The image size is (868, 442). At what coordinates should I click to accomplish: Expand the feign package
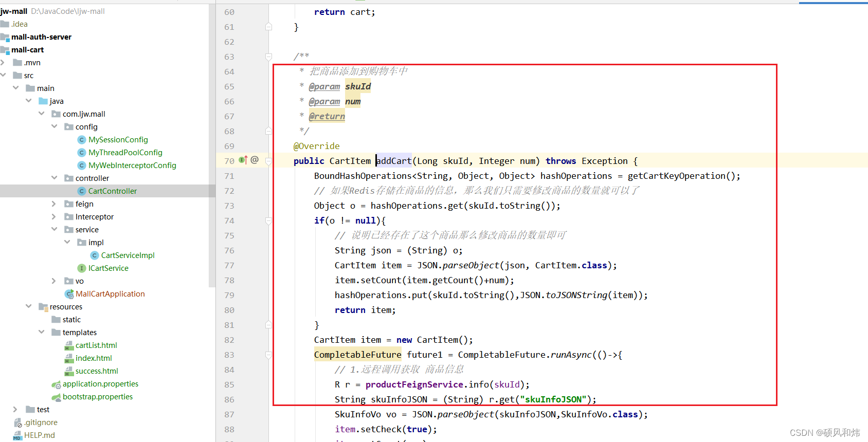coord(54,204)
